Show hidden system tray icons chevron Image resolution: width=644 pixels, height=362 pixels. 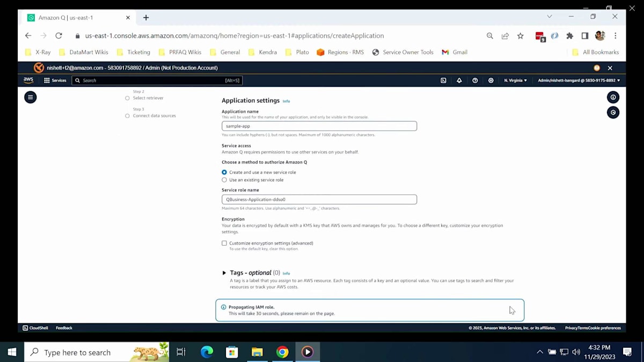pos(539,352)
